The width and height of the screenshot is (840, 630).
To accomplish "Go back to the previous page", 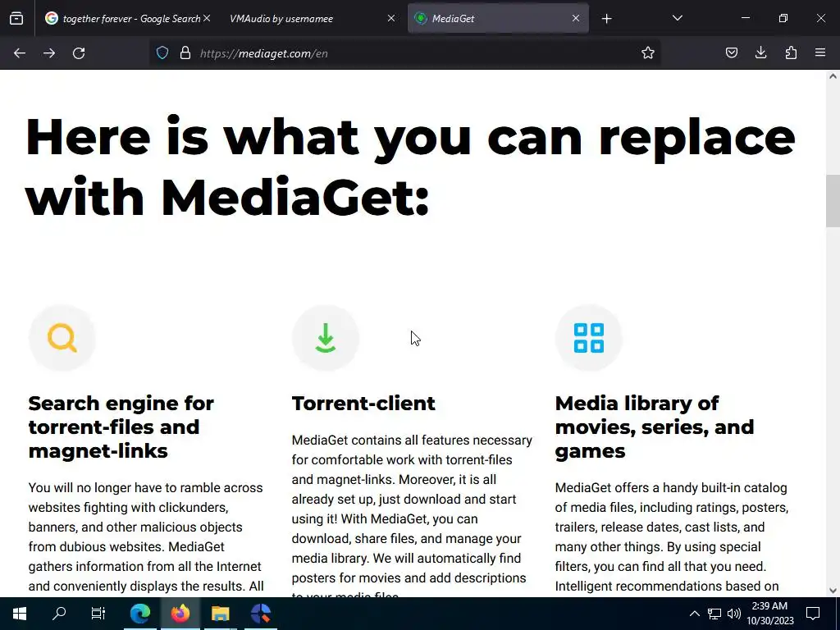I will coord(20,53).
